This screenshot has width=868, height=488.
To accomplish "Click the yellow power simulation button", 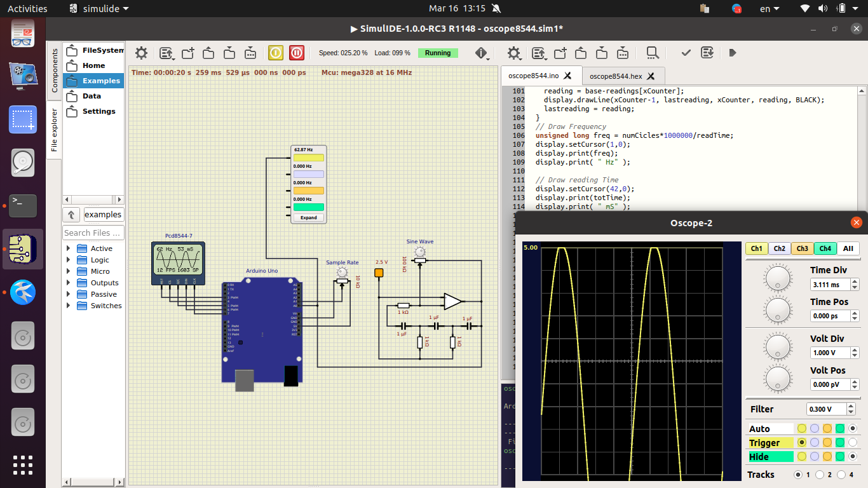I will (x=275, y=53).
